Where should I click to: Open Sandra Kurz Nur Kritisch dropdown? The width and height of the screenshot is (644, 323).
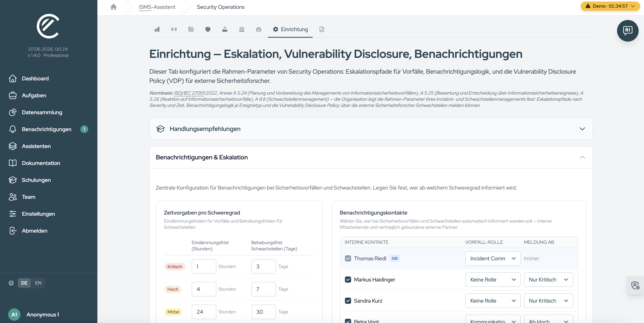click(548, 301)
